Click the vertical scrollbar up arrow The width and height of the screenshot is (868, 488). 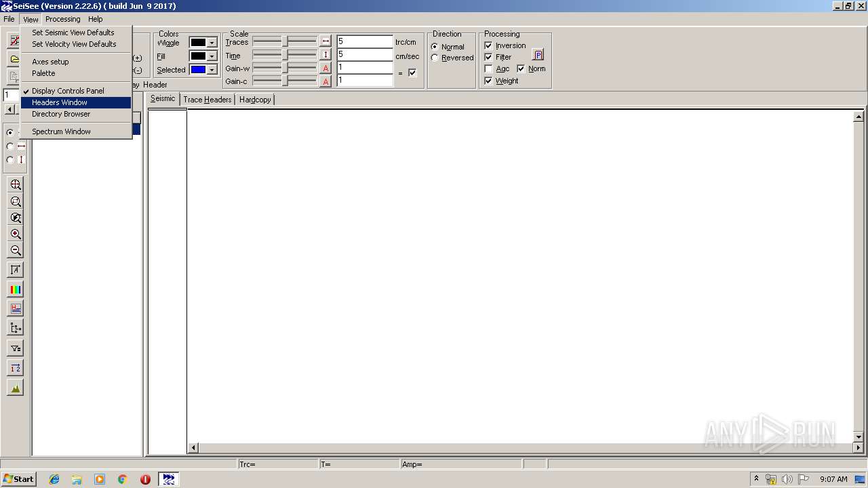tap(859, 117)
